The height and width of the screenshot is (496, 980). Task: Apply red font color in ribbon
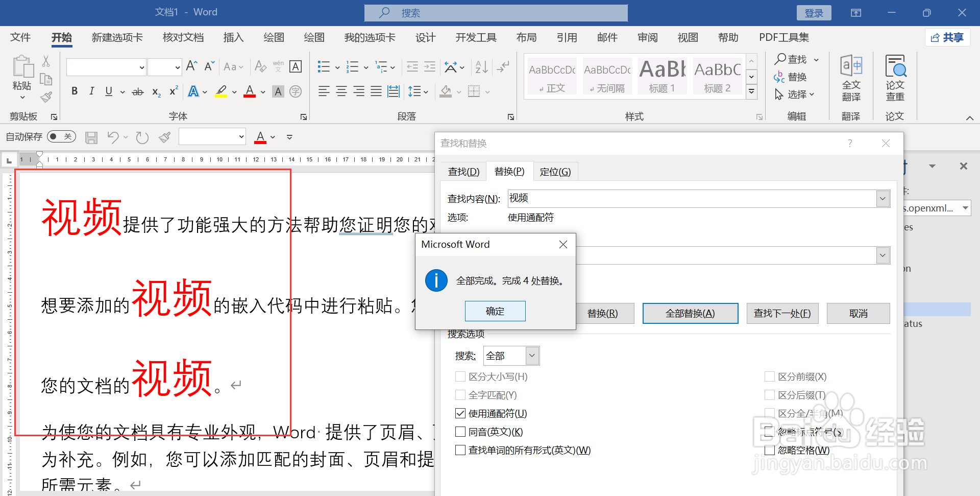(x=250, y=91)
